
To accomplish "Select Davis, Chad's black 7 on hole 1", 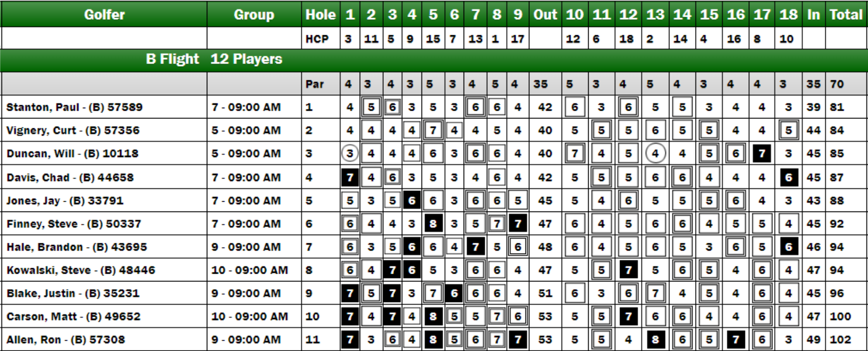I will (x=349, y=177).
